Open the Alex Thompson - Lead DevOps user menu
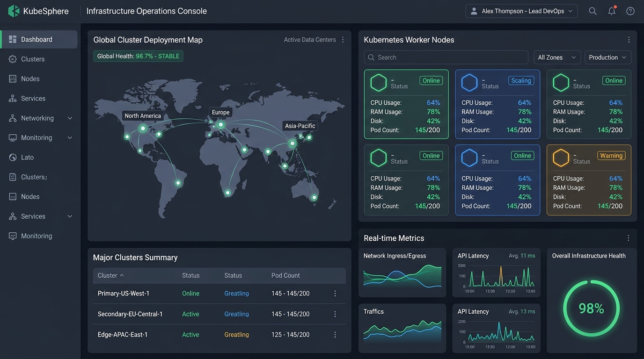Screen dimensions: 644x359 tap(521, 11)
